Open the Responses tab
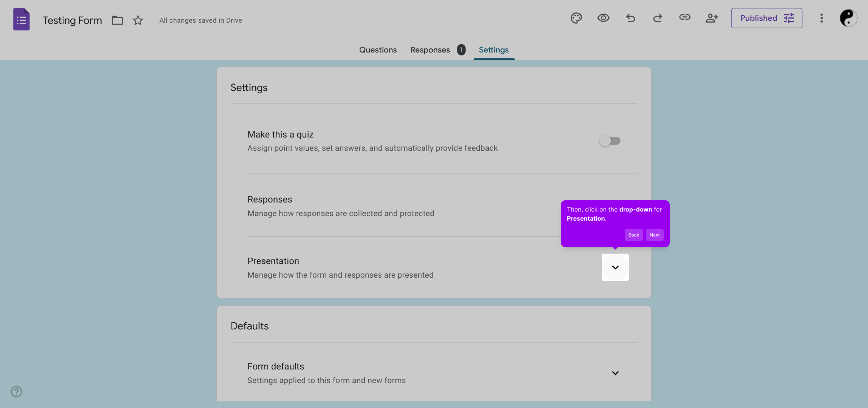 430,50
